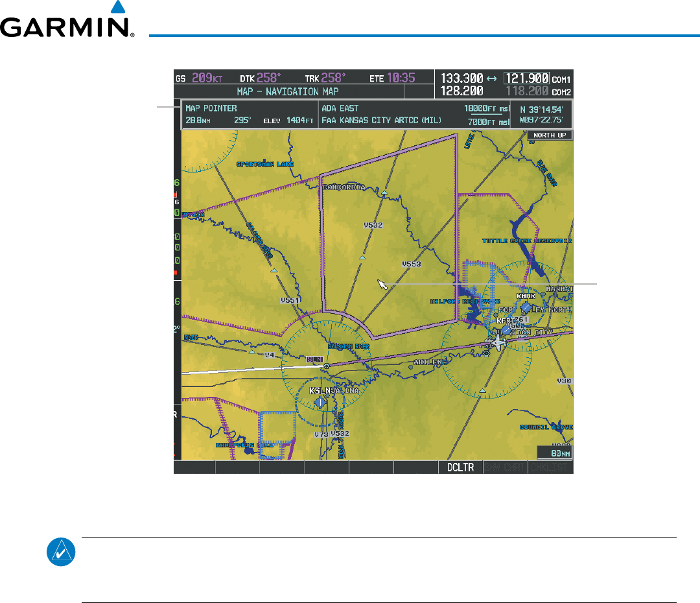
Task: Click the KSLN Salina airport symbol
Action: (320, 403)
